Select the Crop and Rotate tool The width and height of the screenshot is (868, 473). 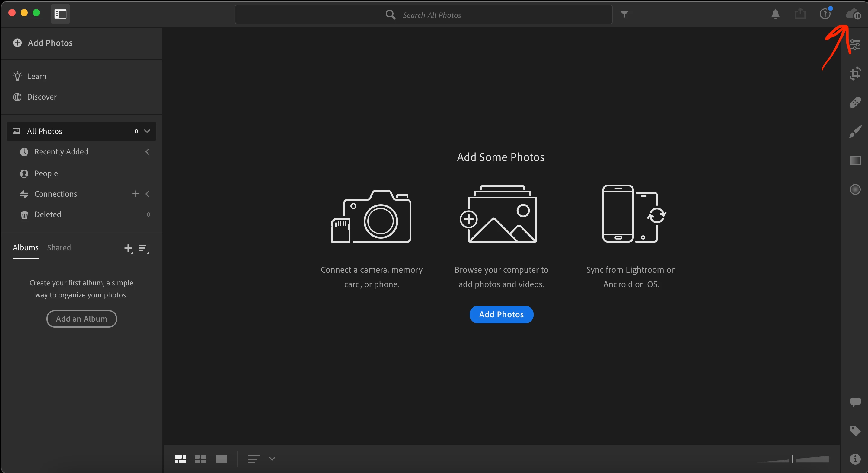coord(855,73)
